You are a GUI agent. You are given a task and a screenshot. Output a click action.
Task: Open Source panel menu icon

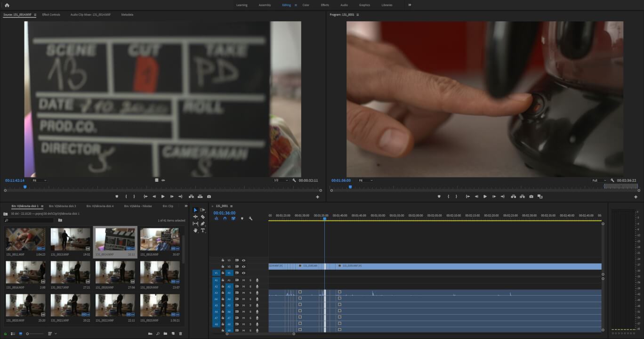click(x=35, y=15)
